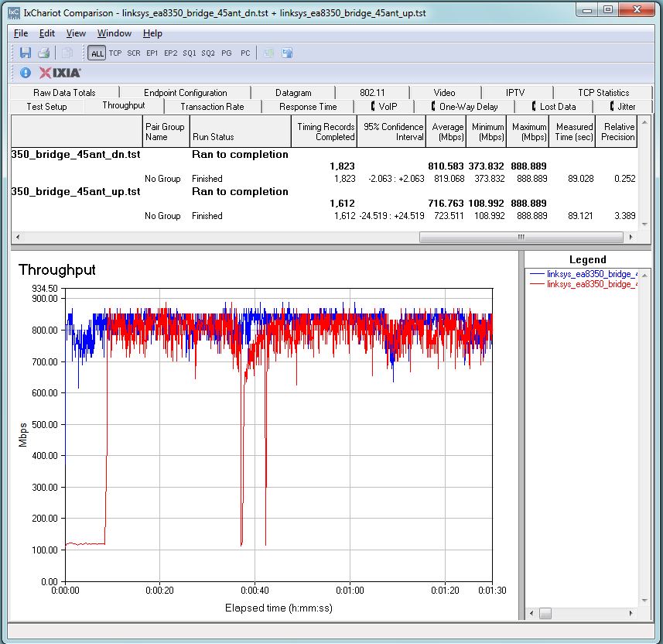Click the IxChariot window title icon
The width and height of the screenshot is (663, 644).
click(x=13, y=13)
